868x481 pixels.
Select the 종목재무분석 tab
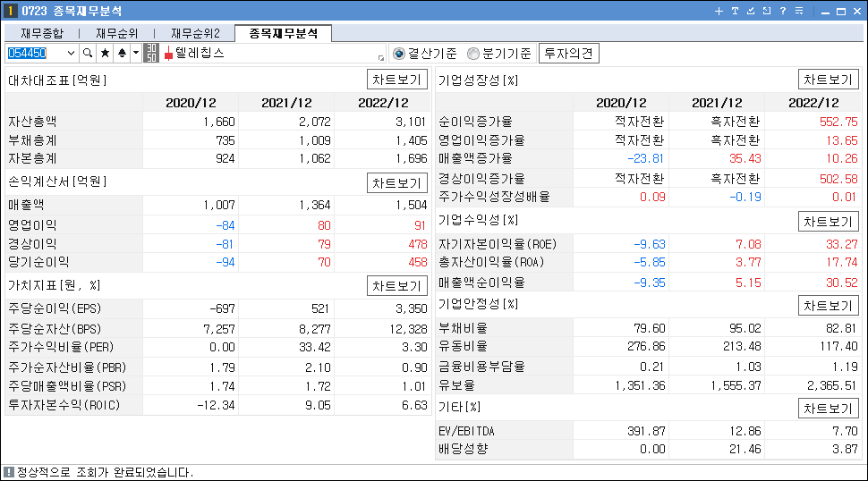pos(284,33)
